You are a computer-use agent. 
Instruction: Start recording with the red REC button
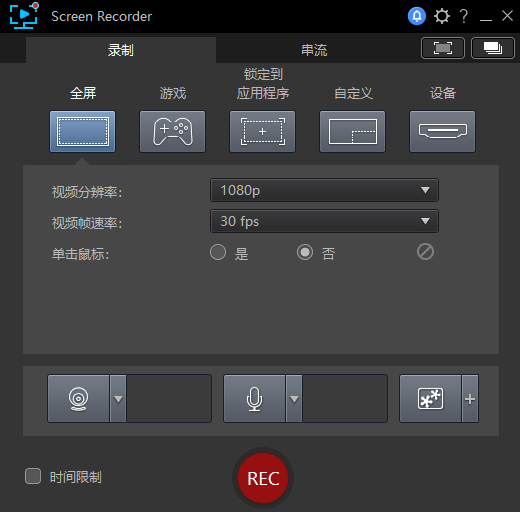[263, 478]
